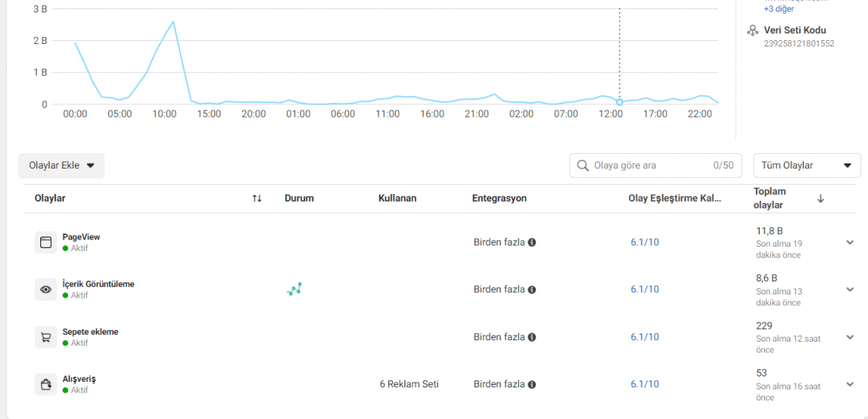Click the Durum column header

299,198
